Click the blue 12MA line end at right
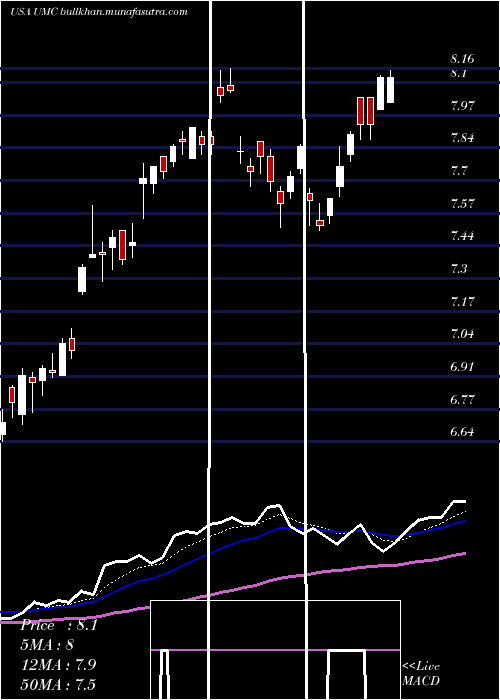The height and width of the screenshot is (700, 500). click(x=464, y=521)
